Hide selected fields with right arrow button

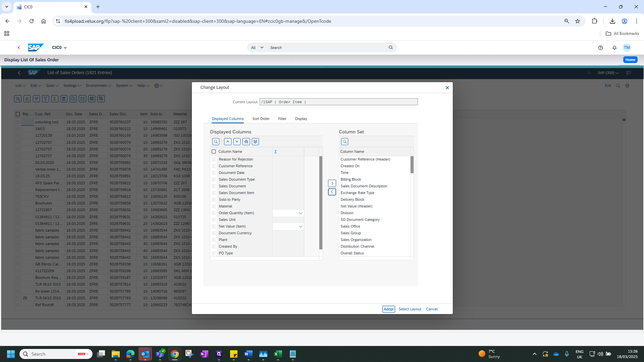click(332, 183)
